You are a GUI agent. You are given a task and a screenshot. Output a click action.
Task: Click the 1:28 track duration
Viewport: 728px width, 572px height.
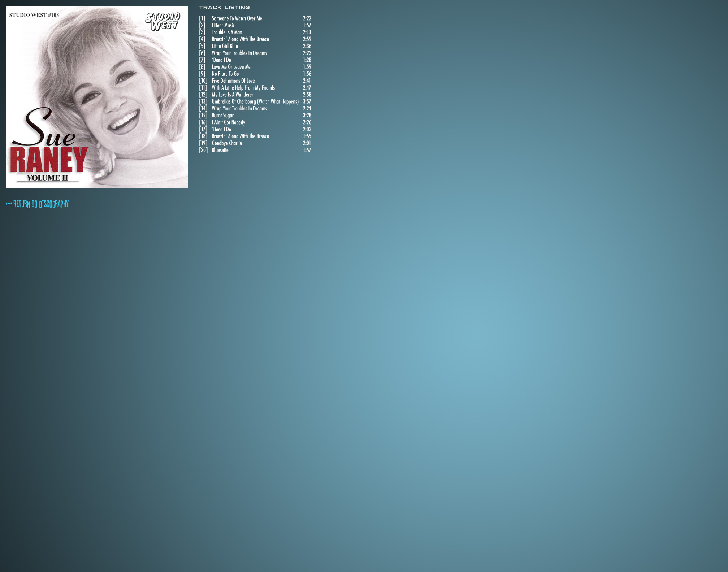click(307, 60)
